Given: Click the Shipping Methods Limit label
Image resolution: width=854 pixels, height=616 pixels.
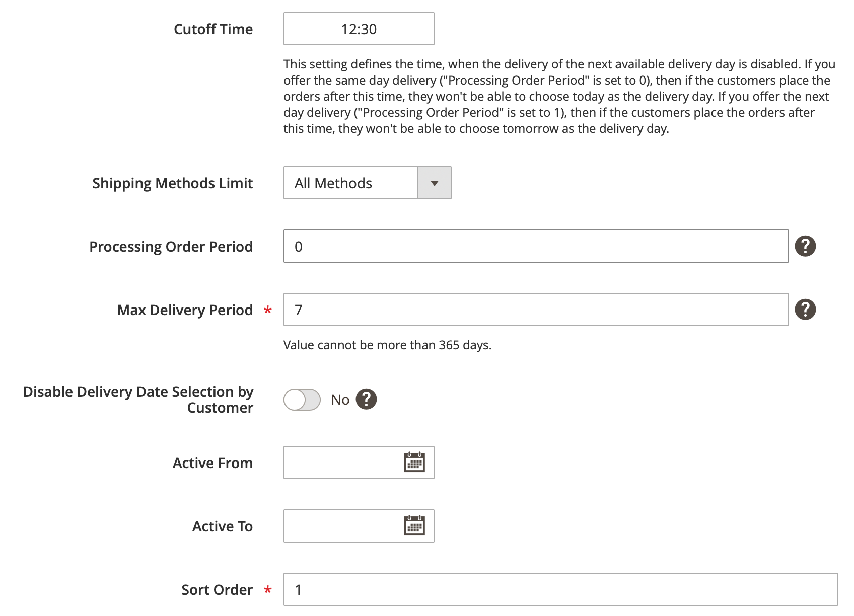Looking at the screenshot, I should 173,183.
